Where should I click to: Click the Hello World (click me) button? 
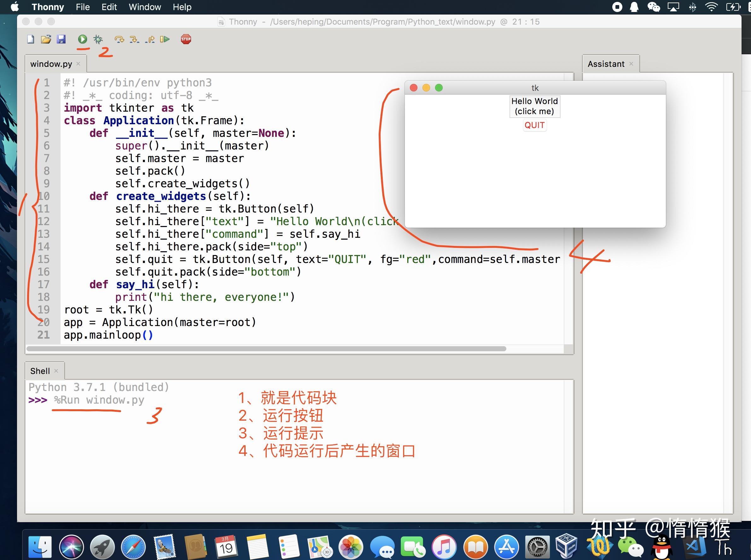(x=534, y=106)
